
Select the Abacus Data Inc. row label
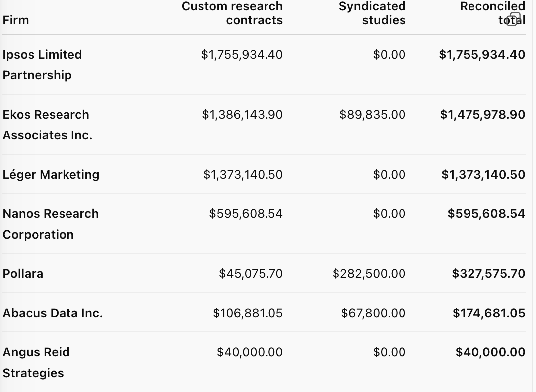53,313
